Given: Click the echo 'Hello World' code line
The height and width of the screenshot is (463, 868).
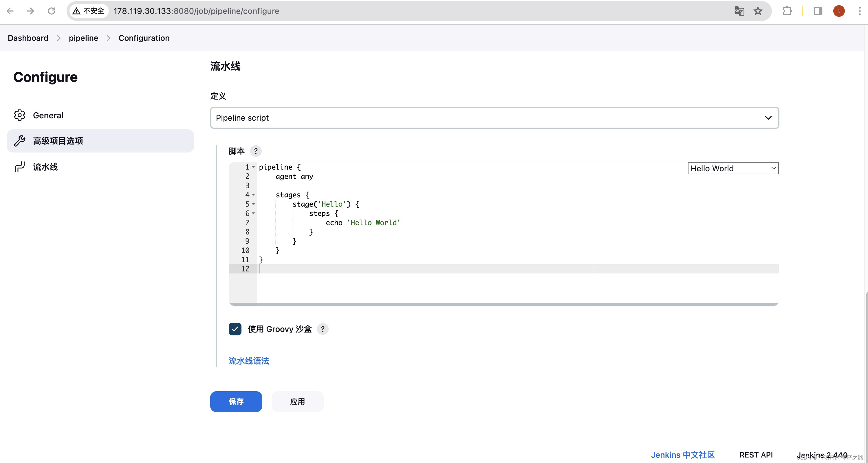Looking at the screenshot, I should [362, 223].
